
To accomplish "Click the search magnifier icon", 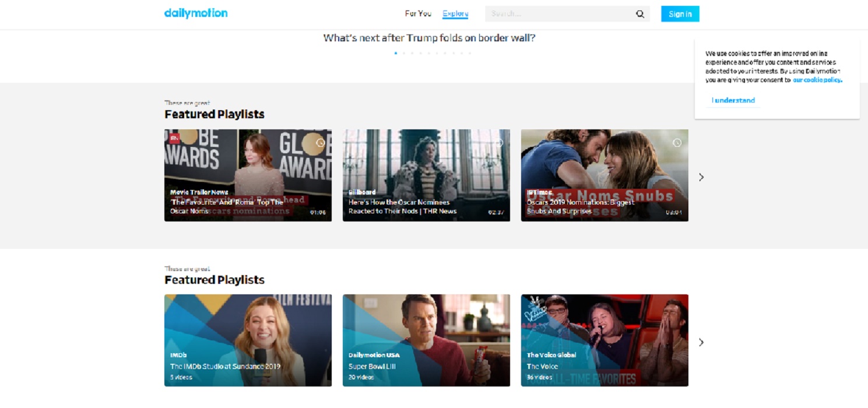I will 639,13.
